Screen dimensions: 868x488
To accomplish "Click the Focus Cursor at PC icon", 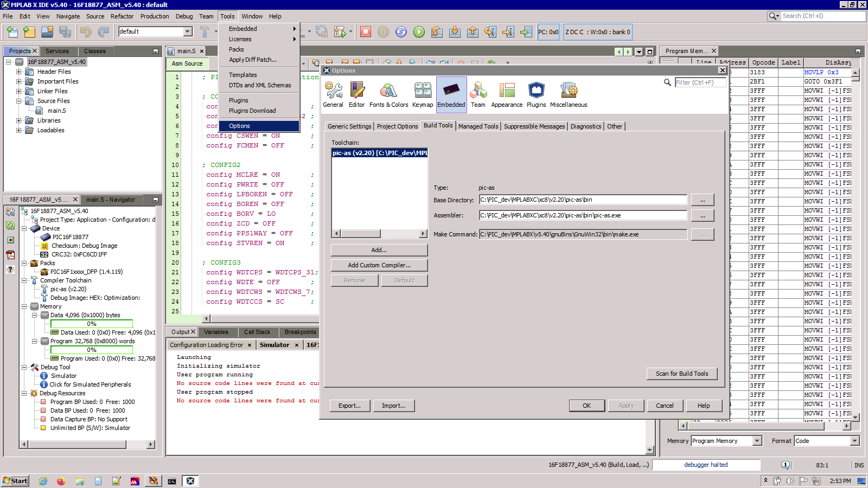I will (x=526, y=32).
